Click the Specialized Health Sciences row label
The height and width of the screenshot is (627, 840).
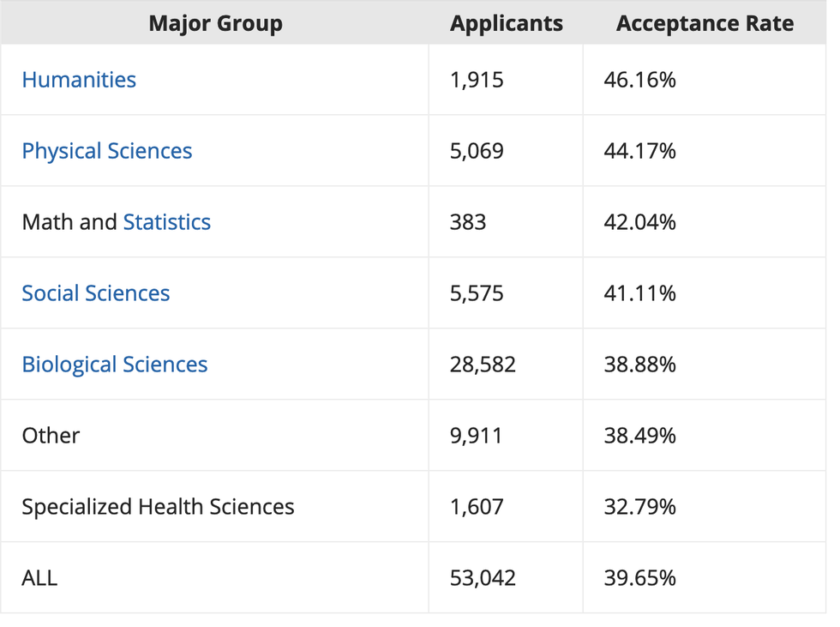pos(158,507)
